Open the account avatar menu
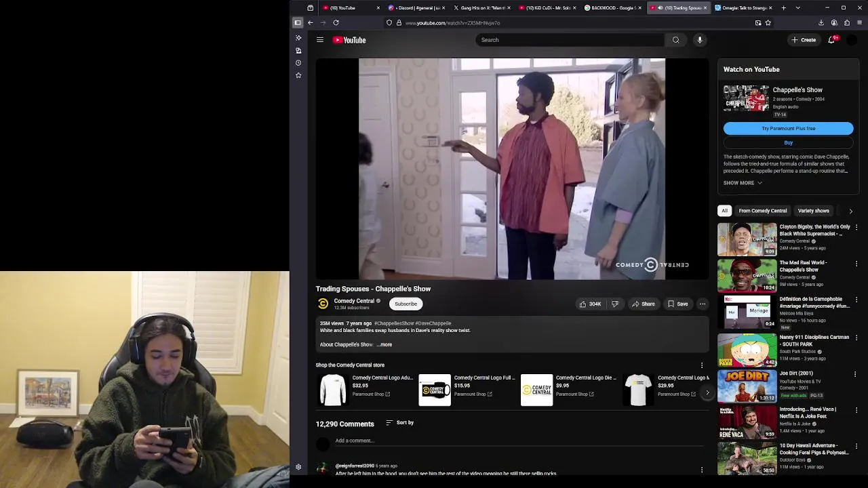Screen dimensions: 868x488 point(852,40)
